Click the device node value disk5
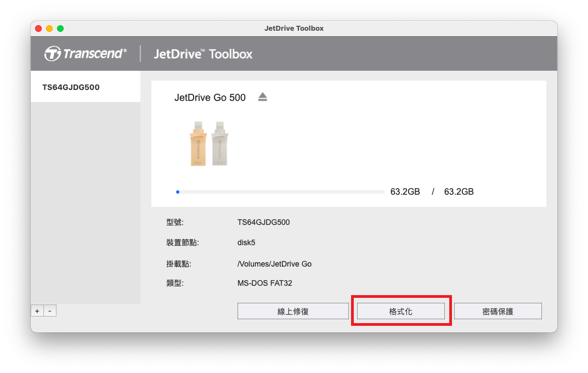588x373 pixels. [x=246, y=242]
